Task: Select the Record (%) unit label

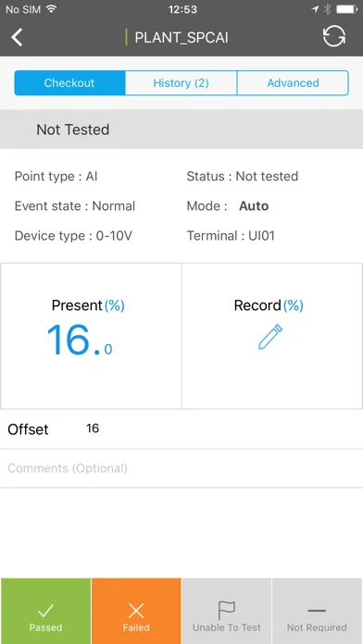Action: 294,305
